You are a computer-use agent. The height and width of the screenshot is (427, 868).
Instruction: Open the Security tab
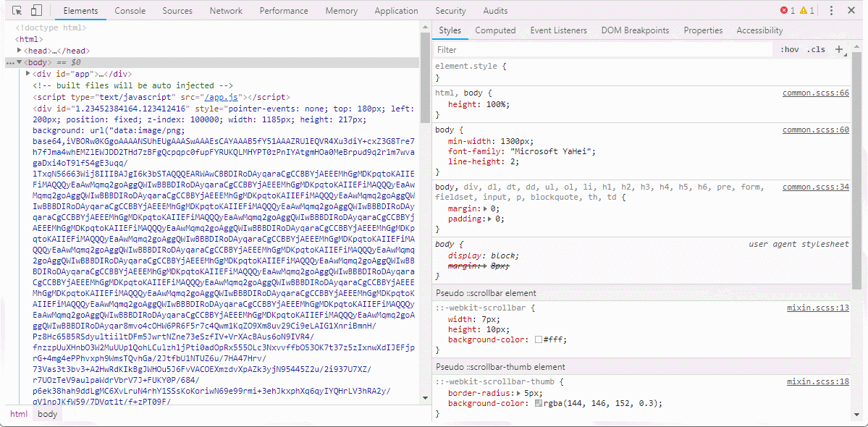coord(450,11)
